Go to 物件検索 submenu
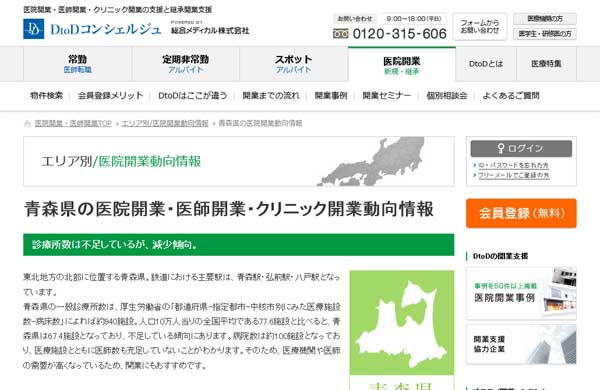This screenshot has height=390, width=600. pyautogui.click(x=46, y=96)
